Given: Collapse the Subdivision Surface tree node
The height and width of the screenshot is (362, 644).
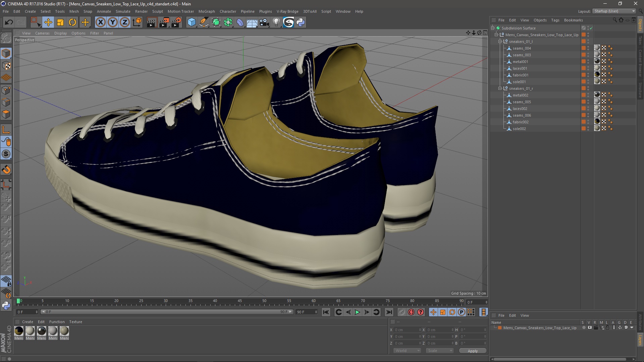Looking at the screenshot, I should [x=493, y=28].
